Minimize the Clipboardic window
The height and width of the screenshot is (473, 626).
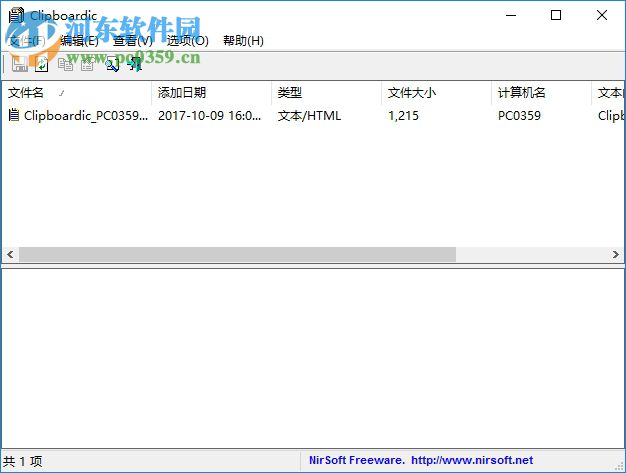pos(511,15)
